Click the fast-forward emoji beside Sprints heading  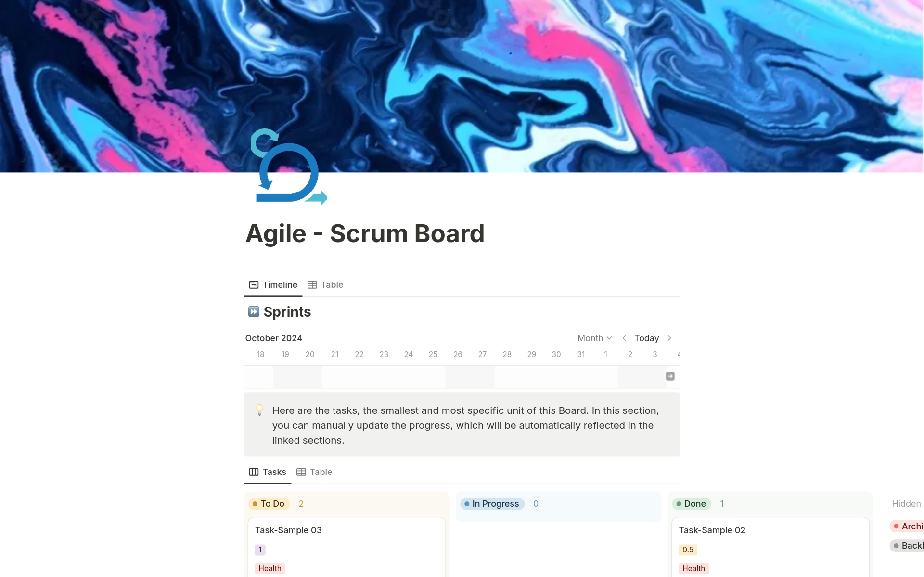coord(254,311)
